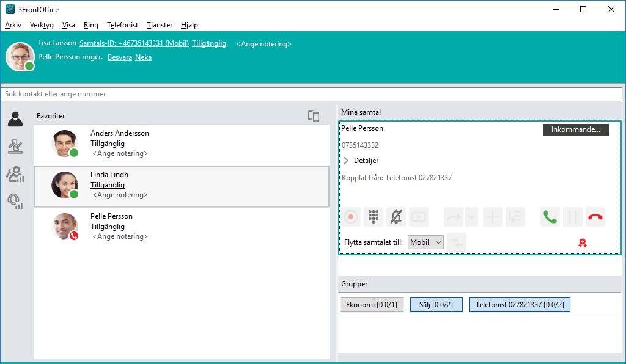The height and width of the screenshot is (364, 626).
Task: Answer the call with green phone icon
Action: (550, 217)
